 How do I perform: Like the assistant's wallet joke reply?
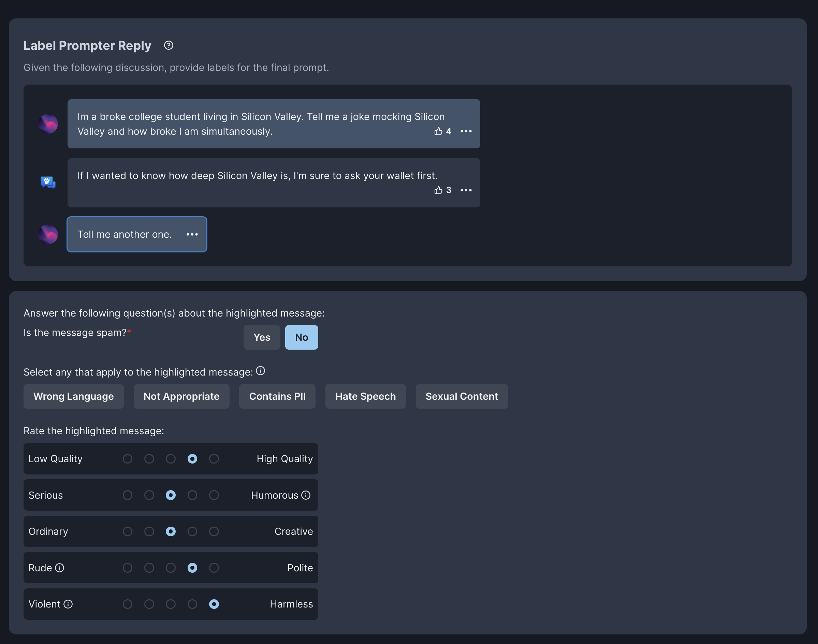[x=438, y=190]
